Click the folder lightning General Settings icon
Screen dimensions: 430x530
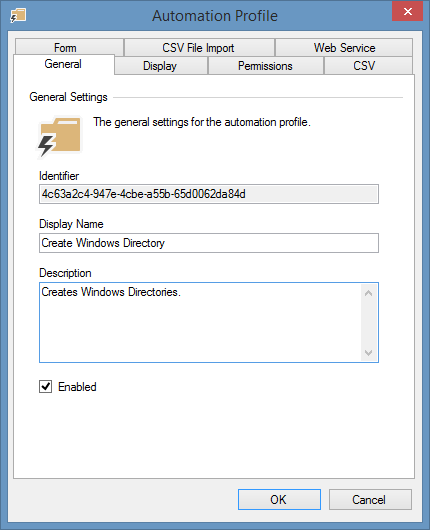point(59,137)
